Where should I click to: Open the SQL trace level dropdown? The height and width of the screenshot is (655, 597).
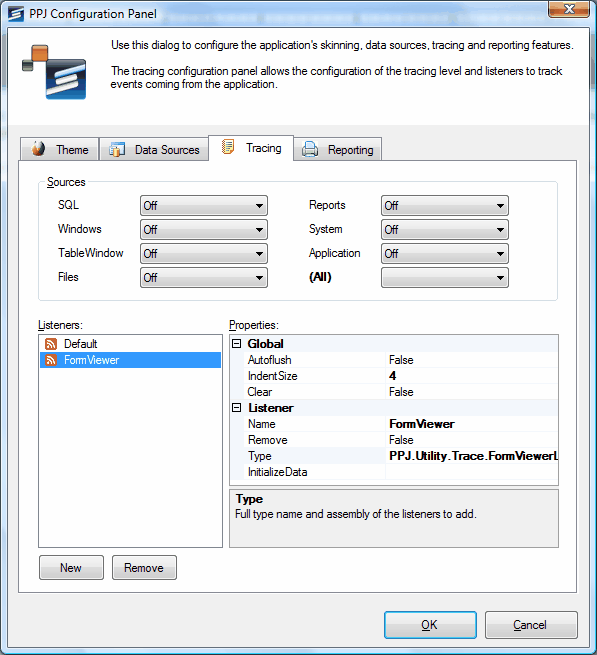[204, 206]
